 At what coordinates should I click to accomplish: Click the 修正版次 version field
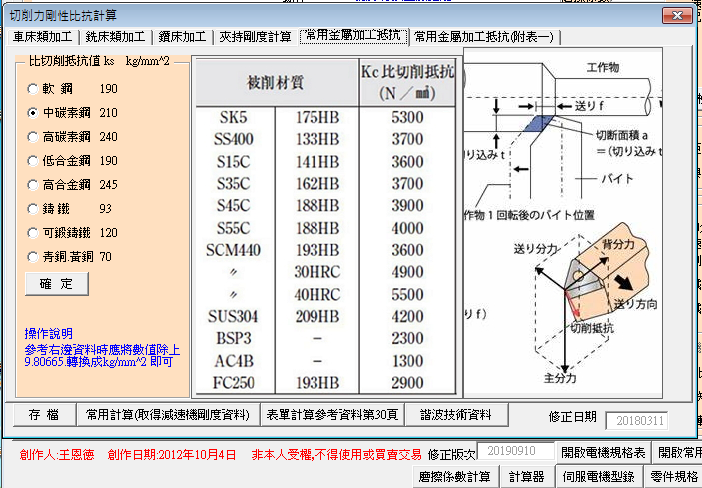tap(514, 452)
